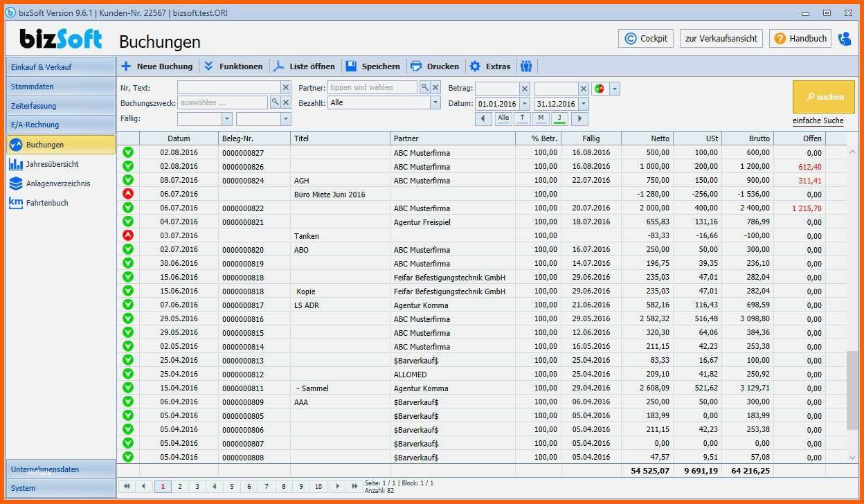864x504 pixels.
Task: Click the Neue Buchung plus icon
Action: (126, 66)
